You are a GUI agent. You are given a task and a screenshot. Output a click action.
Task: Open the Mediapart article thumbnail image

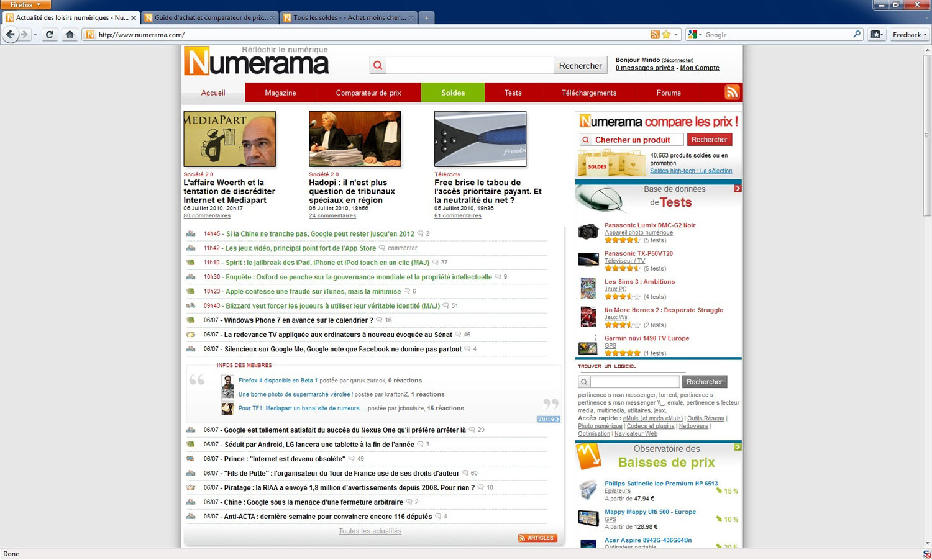tap(229, 139)
